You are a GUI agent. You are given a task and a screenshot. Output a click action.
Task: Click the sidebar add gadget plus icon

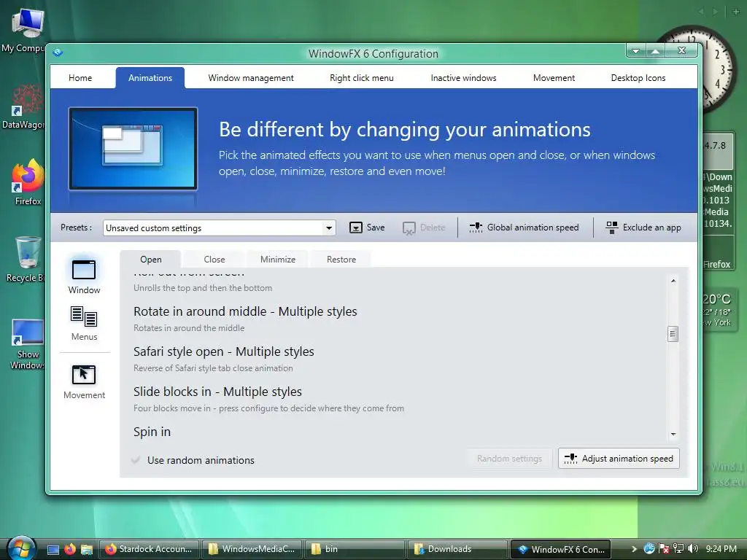point(736,12)
